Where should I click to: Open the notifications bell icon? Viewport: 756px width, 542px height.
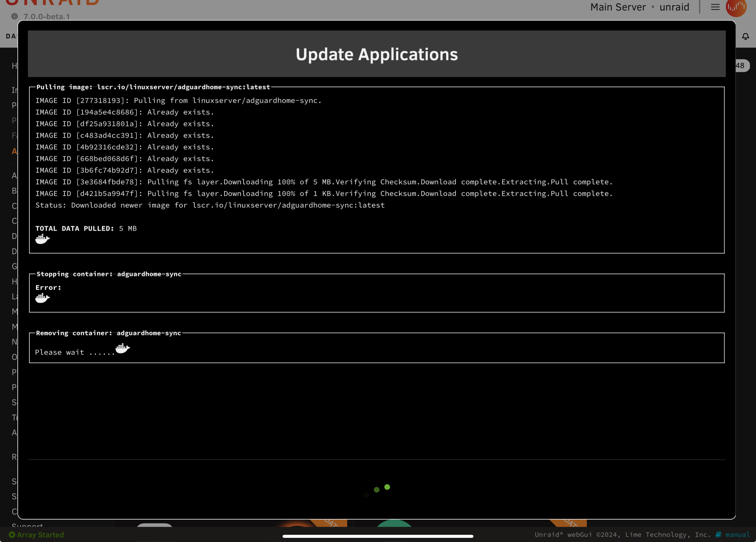[745, 36]
